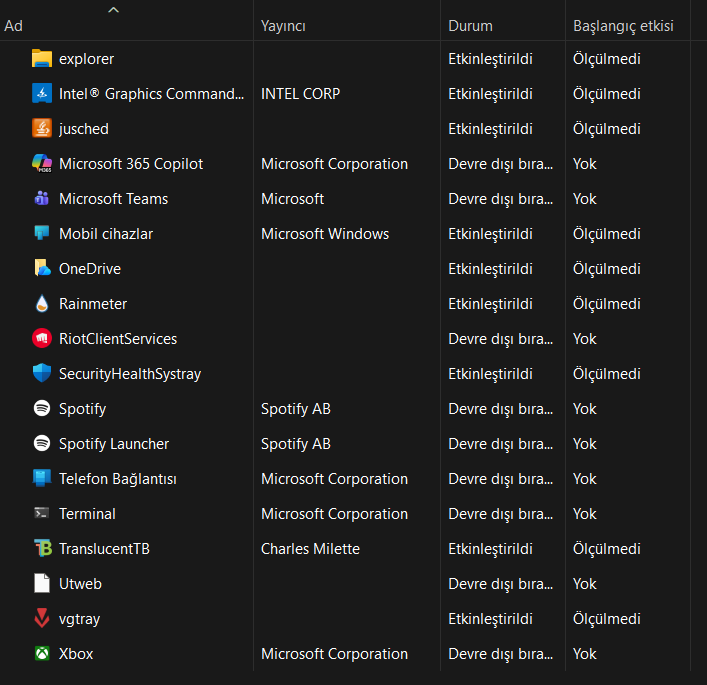
Task: Select the Terminal row's disabled status
Action: click(x=500, y=514)
